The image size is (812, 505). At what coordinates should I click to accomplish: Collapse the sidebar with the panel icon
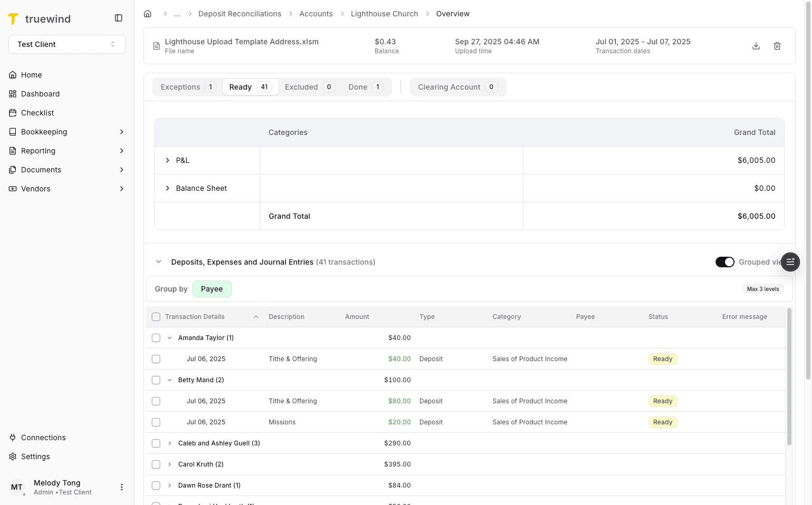tap(118, 17)
